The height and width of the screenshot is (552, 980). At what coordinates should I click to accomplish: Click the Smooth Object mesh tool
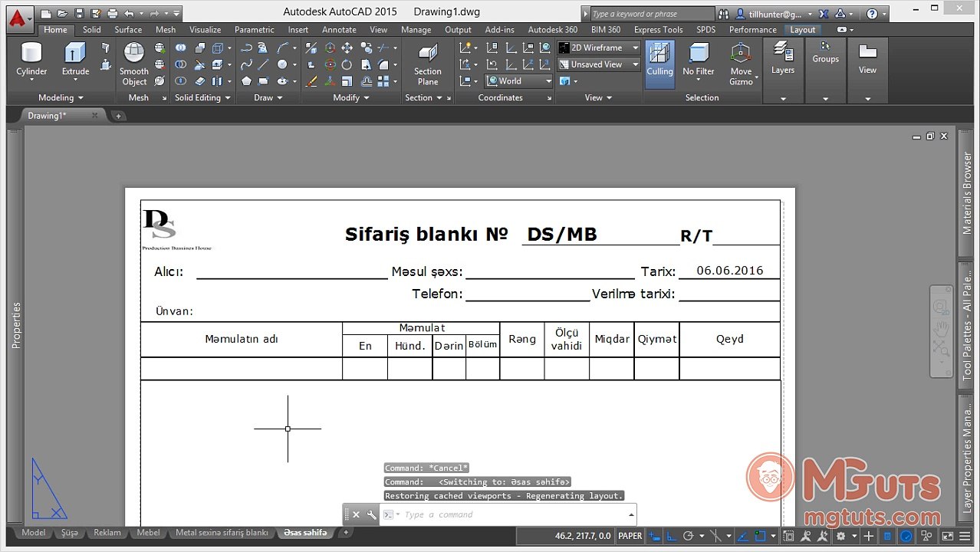[134, 64]
